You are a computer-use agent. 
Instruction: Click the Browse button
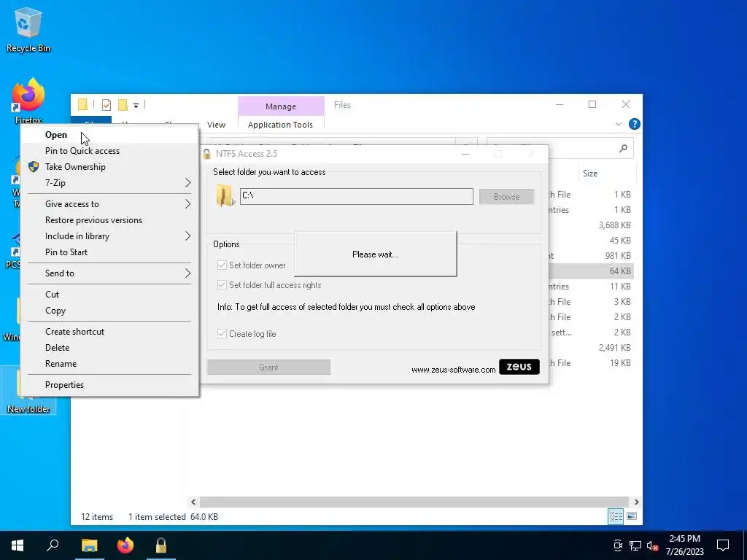(x=506, y=197)
